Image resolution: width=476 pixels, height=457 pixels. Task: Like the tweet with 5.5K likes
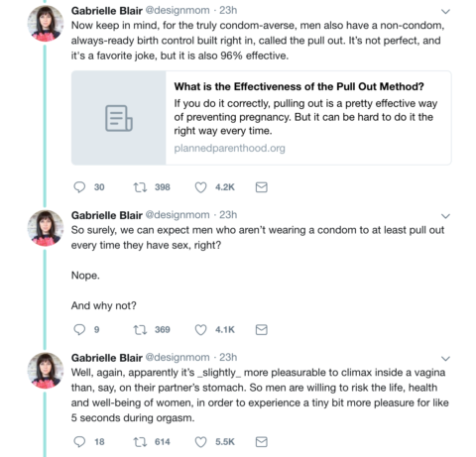pyautogui.click(x=200, y=442)
